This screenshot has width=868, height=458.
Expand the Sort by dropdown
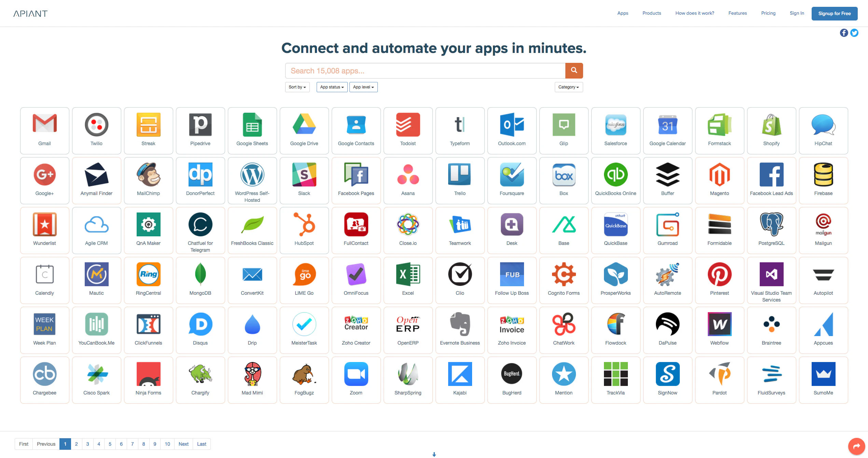297,87
